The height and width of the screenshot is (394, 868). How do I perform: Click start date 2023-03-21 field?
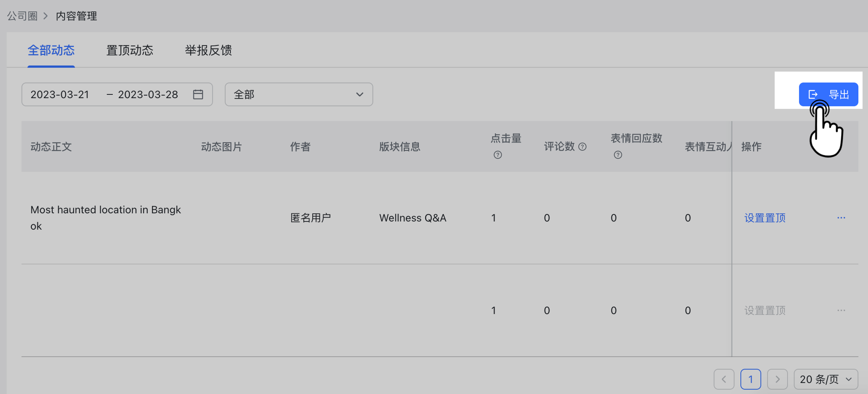tap(60, 94)
